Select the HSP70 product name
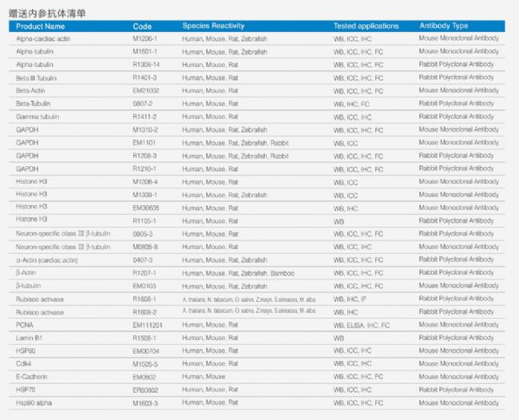The image size is (519, 420). [x=26, y=390]
